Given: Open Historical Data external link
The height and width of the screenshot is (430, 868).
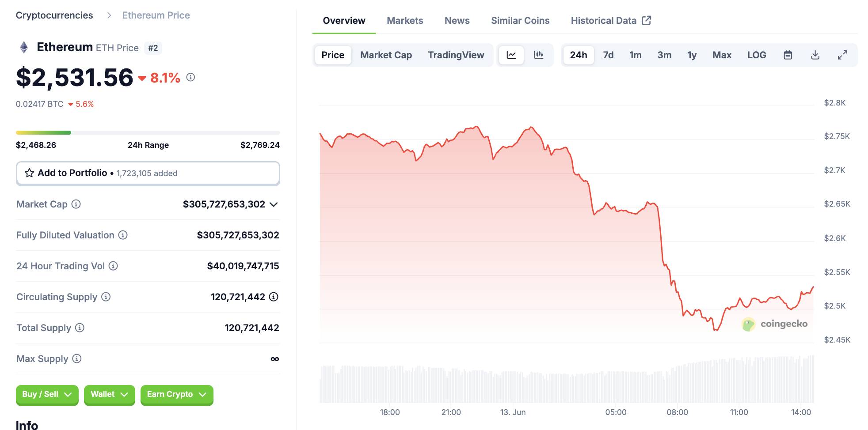Looking at the screenshot, I should pyautogui.click(x=610, y=21).
